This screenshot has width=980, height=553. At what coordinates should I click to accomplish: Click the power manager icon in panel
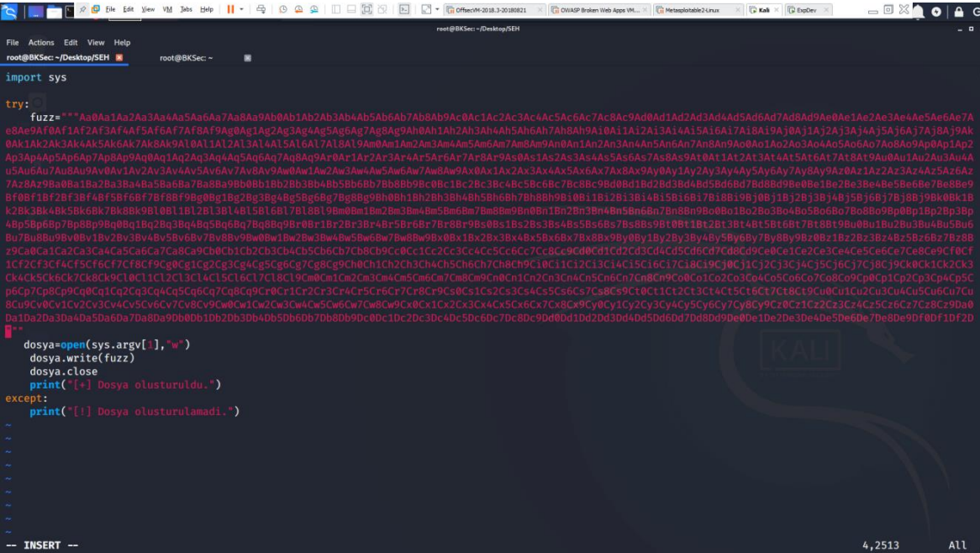coord(936,12)
